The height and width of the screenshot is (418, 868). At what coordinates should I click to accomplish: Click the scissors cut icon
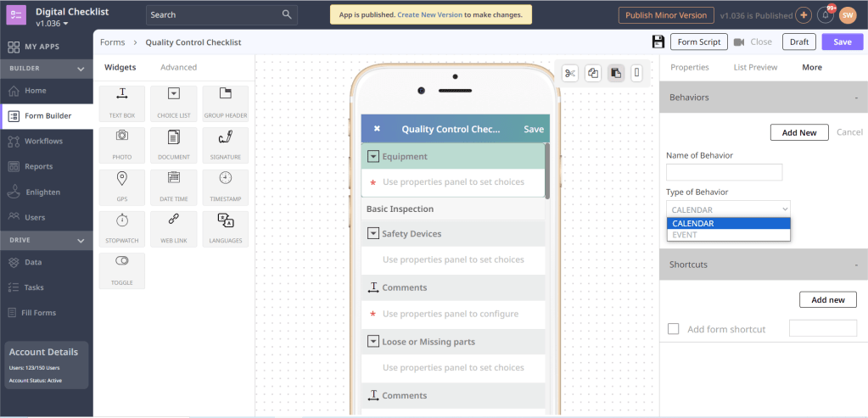[x=569, y=73]
